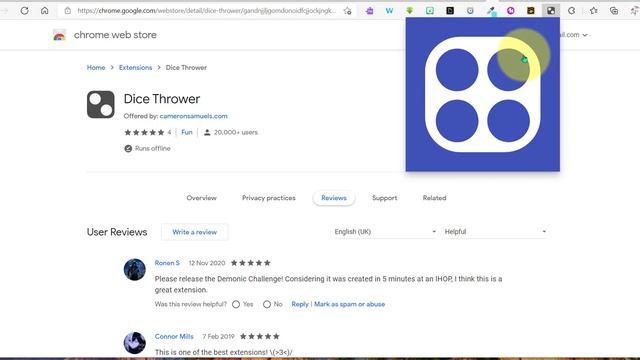Viewport: 640px width, 360px height.
Task: Click the Chrome Web Store rainbow logo
Action: pyautogui.click(x=59, y=36)
